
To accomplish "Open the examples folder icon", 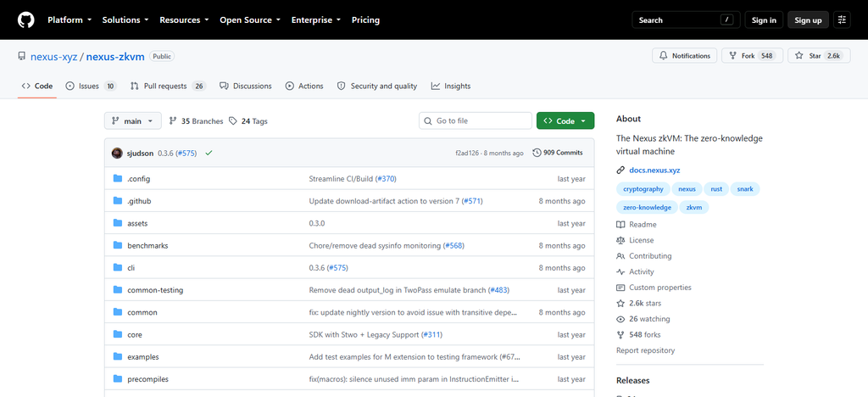I will pyautogui.click(x=117, y=356).
